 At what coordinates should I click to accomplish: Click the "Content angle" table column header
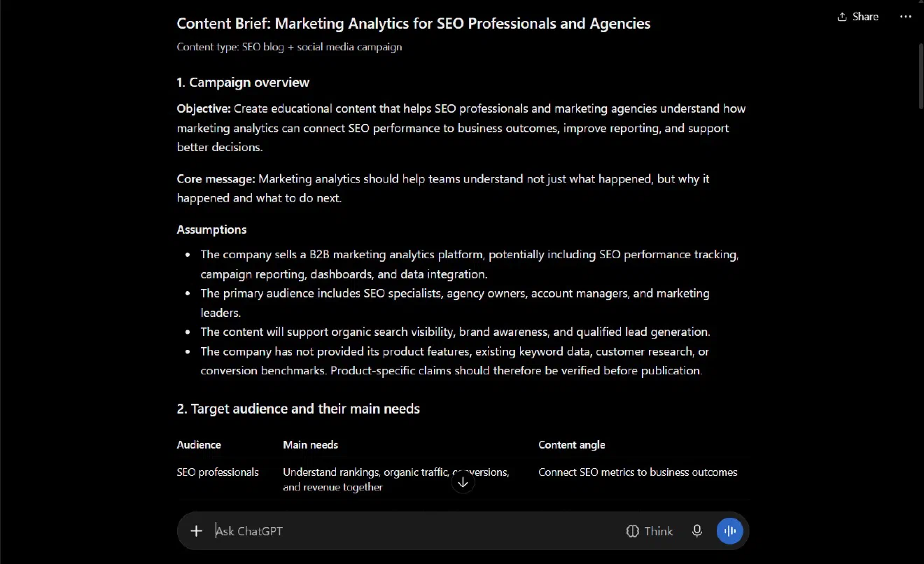tap(571, 444)
